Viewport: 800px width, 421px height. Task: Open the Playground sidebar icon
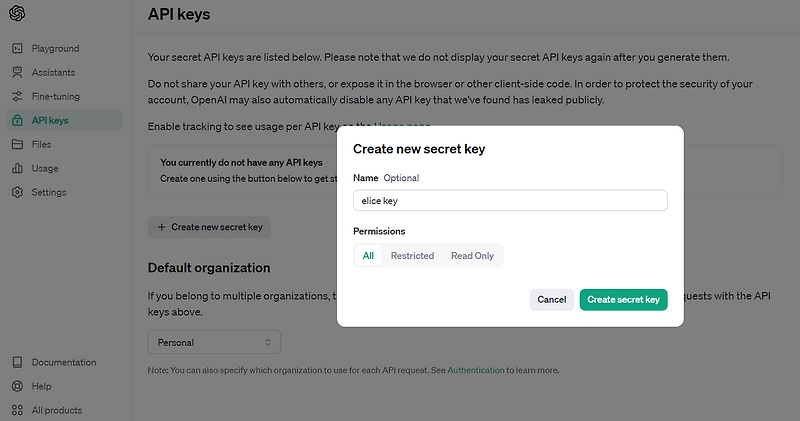point(18,48)
